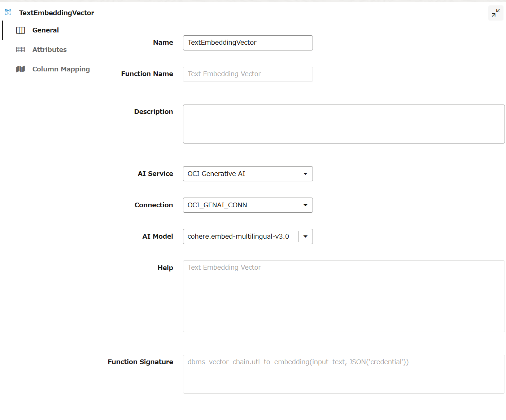Click the Function Name field

click(248, 74)
